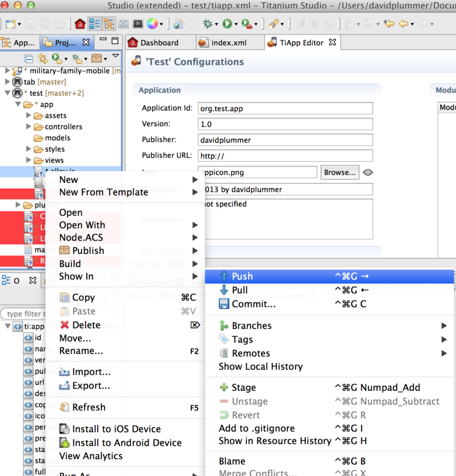
Task: Click the Branches icon in Team submenu
Action: coord(224,325)
